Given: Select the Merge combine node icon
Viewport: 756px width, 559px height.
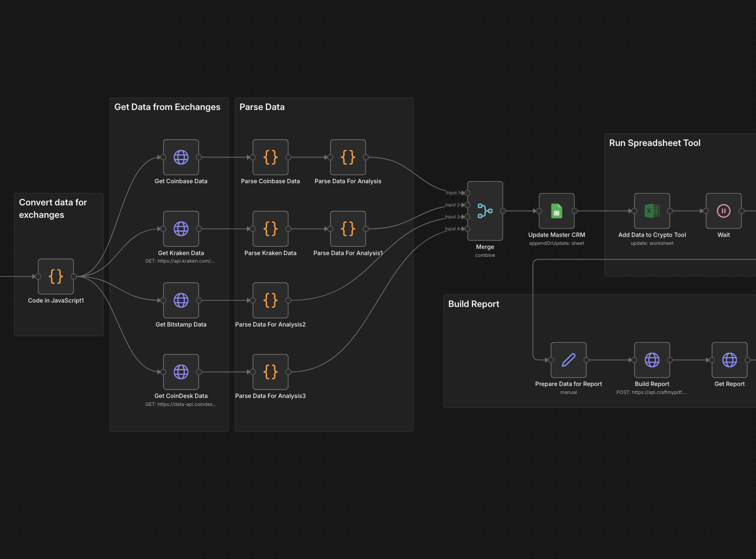Looking at the screenshot, I should (x=485, y=211).
